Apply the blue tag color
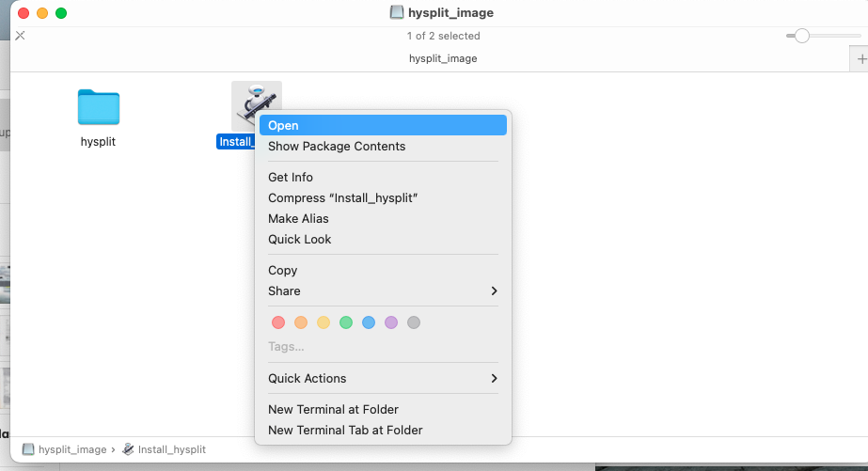868x471 pixels. point(369,322)
